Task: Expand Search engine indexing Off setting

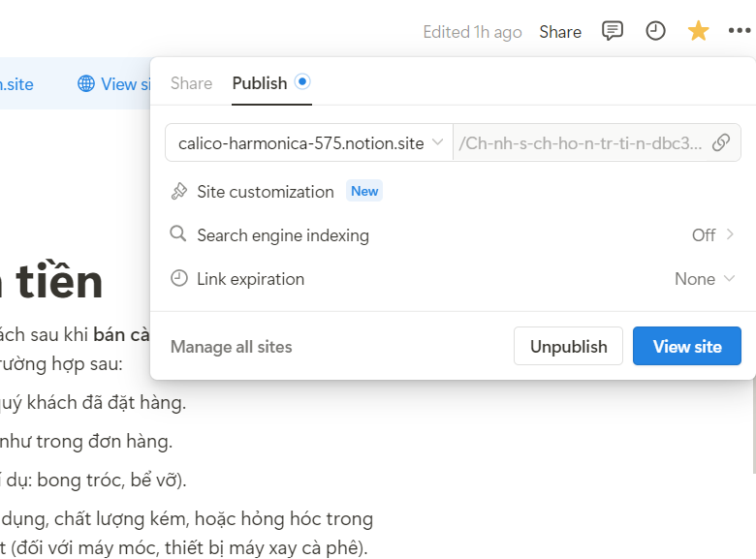Action: [x=713, y=234]
